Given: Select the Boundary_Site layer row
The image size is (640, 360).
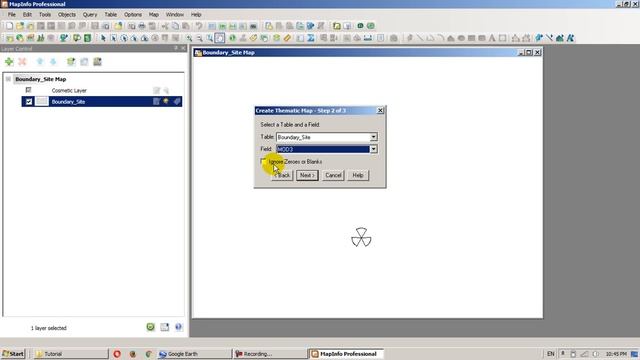Looking at the screenshot, I should point(102,101).
